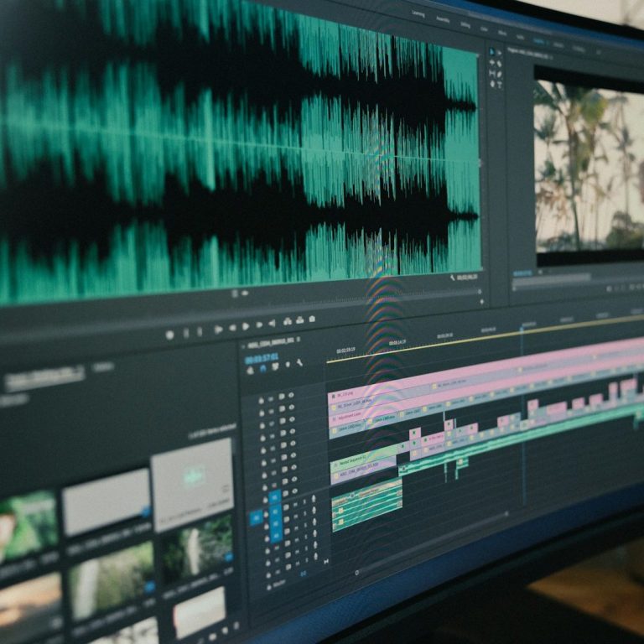
Task: Open the highlighted Graphics workspace tab
Action: pyautogui.click(x=538, y=40)
